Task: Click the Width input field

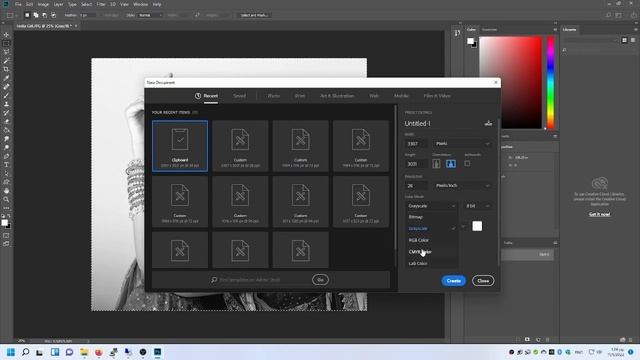Action: tap(416, 144)
